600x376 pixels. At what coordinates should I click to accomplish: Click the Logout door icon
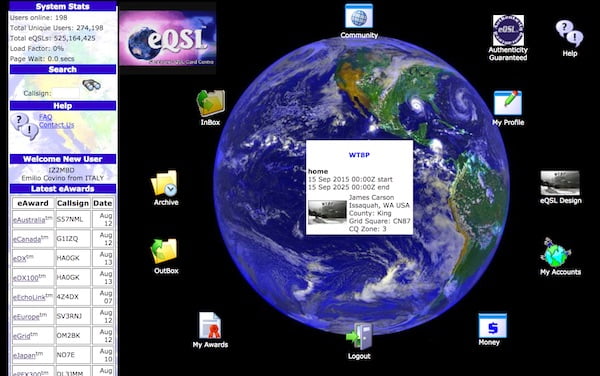click(359, 337)
